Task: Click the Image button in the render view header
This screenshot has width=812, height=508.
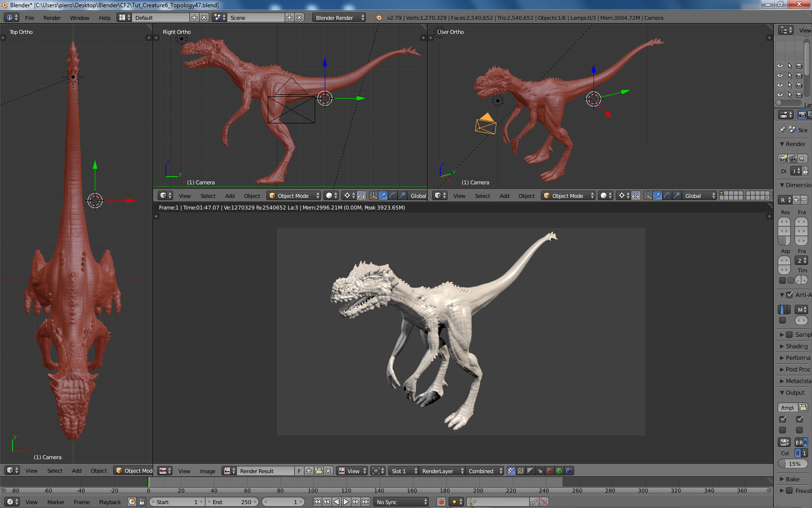Action: 208,471
